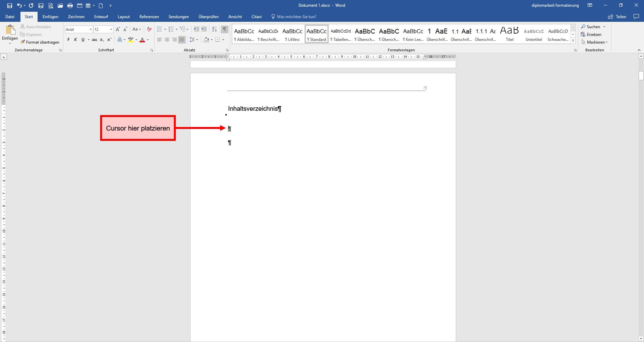Click the paragraph shading paint bucket
This screenshot has width=644, height=342.
coord(206,40)
